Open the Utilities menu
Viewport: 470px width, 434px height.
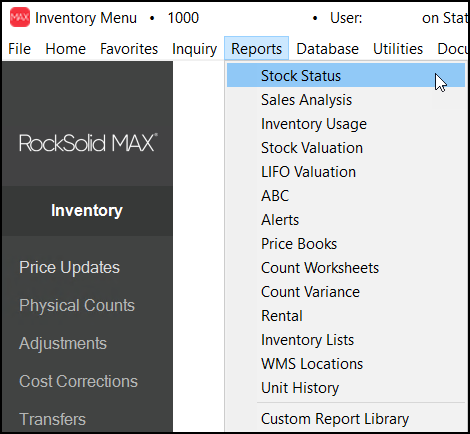[398, 49]
